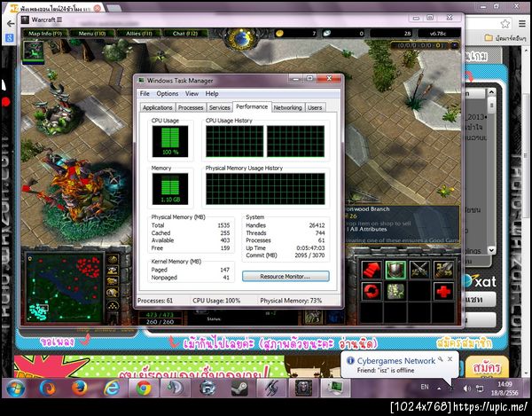Toggle the minimap ally color mode button

(113, 282)
